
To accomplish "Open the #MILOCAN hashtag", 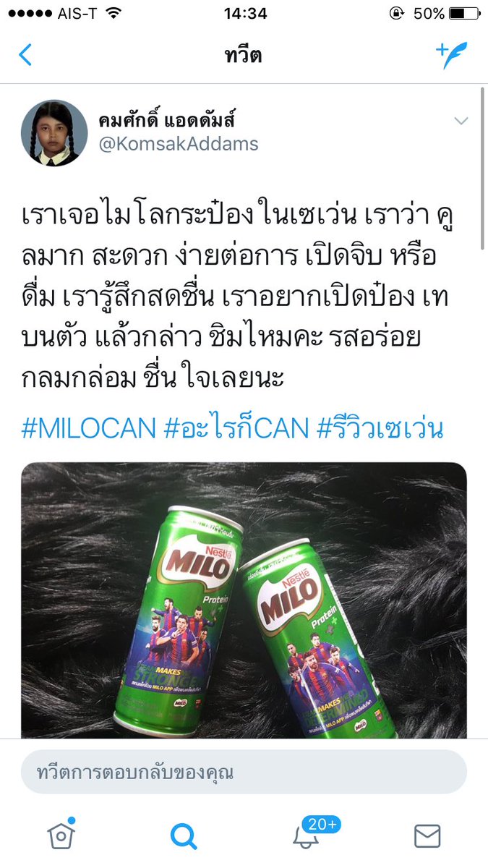I will pyautogui.click(x=88, y=429).
